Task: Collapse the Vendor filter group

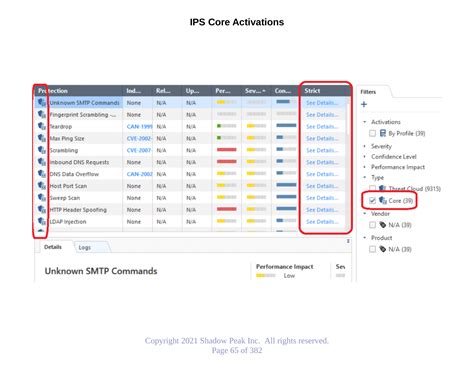Action: click(365, 213)
